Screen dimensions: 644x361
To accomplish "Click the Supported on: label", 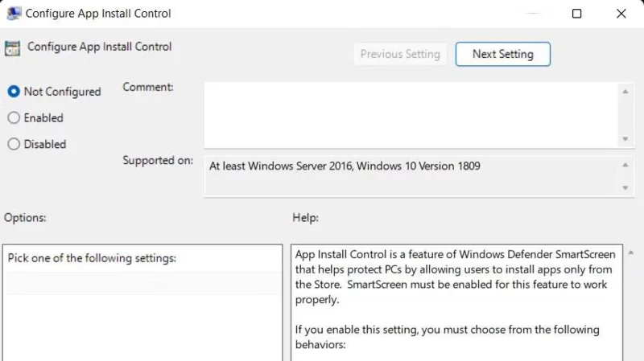I will tap(158, 160).
